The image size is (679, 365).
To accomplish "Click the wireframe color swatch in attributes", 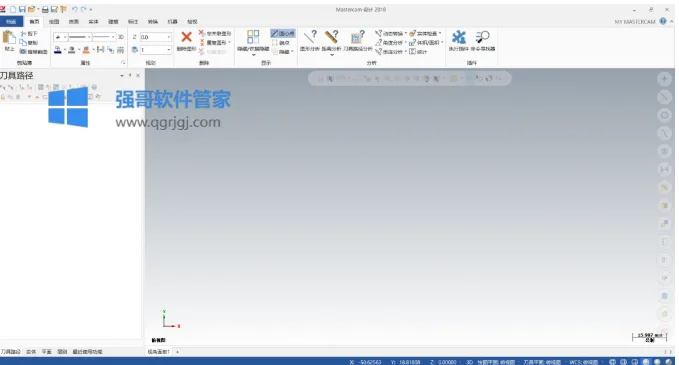I will (x=58, y=50).
